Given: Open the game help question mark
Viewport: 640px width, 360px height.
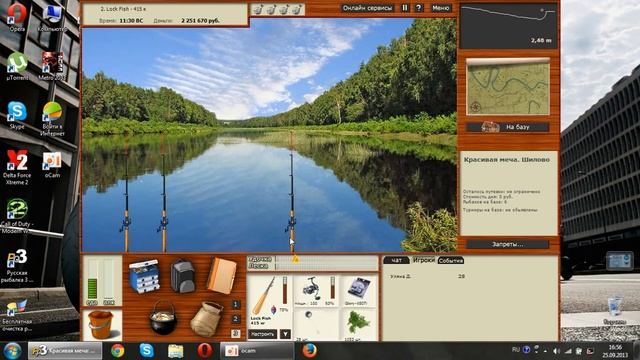Looking at the screenshot, I should [x=418, y=8].
